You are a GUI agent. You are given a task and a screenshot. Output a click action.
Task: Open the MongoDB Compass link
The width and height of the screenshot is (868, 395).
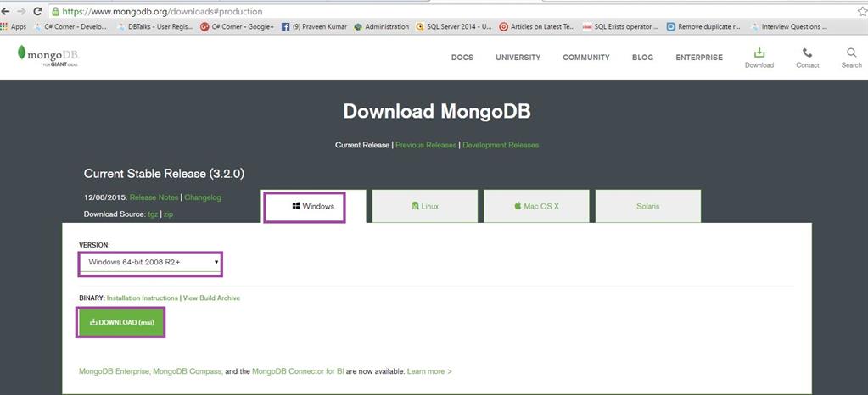(x=188, y=371)
